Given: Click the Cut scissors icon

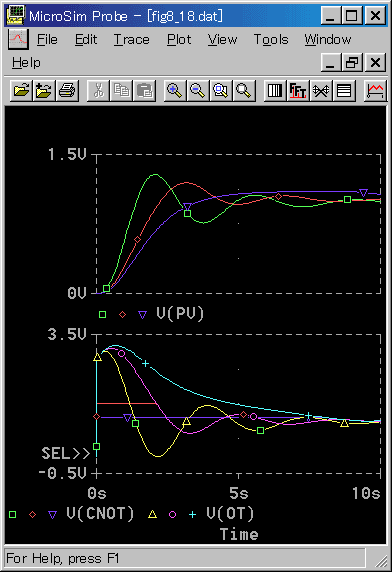Looking at the screenshot, I should click(x=98, y=90).
